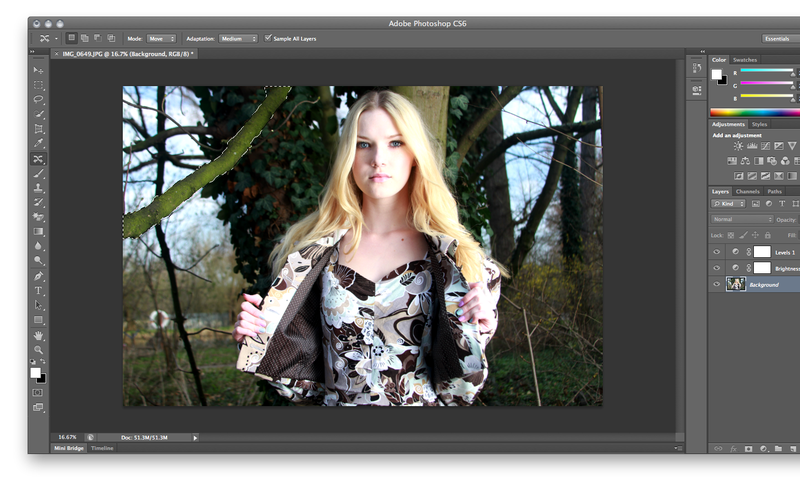Select the Path Selection tool

click(38, 305)
